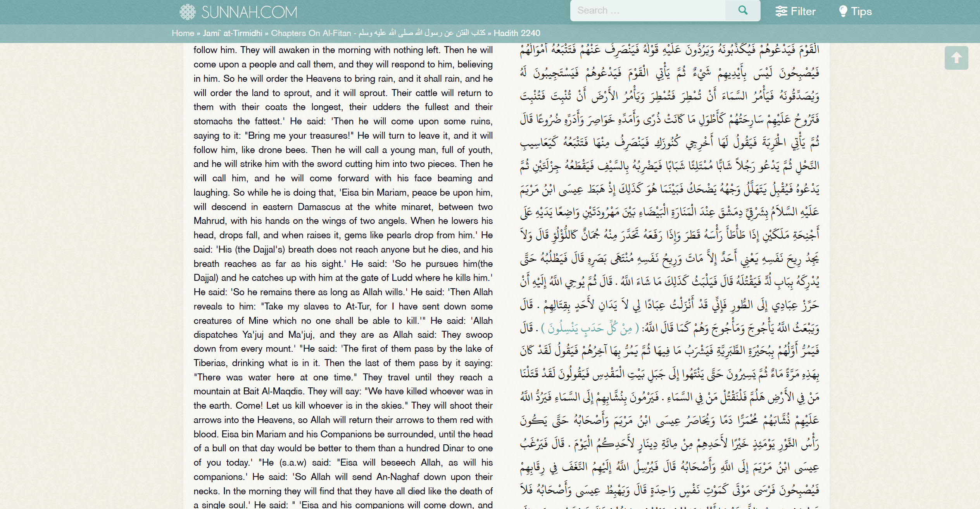Open the SUNNAH.COM site title link

pyautogui.click(x=249, y=12)
